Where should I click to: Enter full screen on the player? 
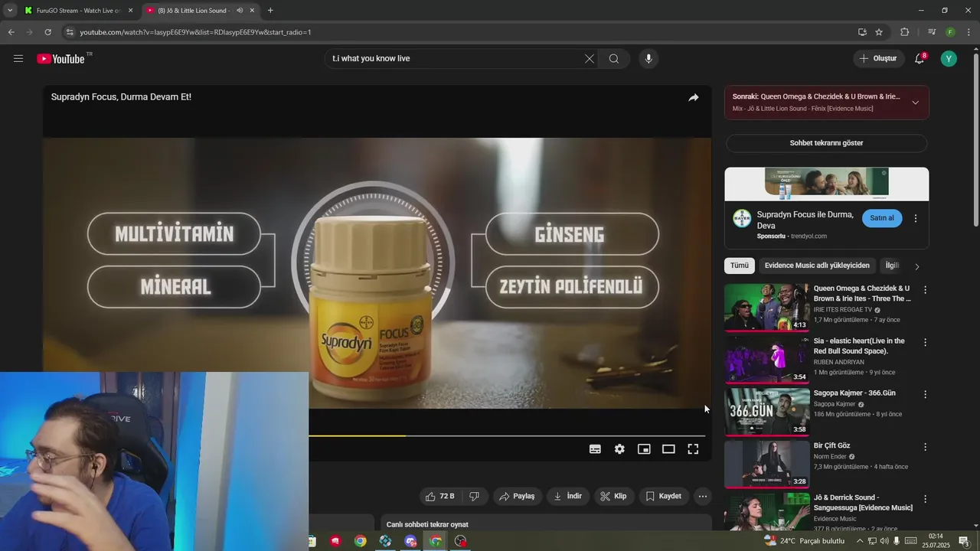(693, 449)
